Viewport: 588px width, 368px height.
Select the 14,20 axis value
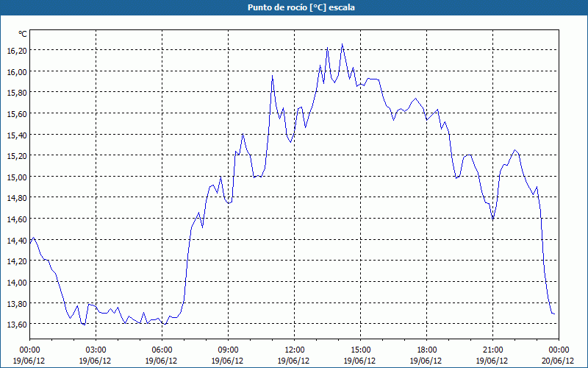click(17, 261)
